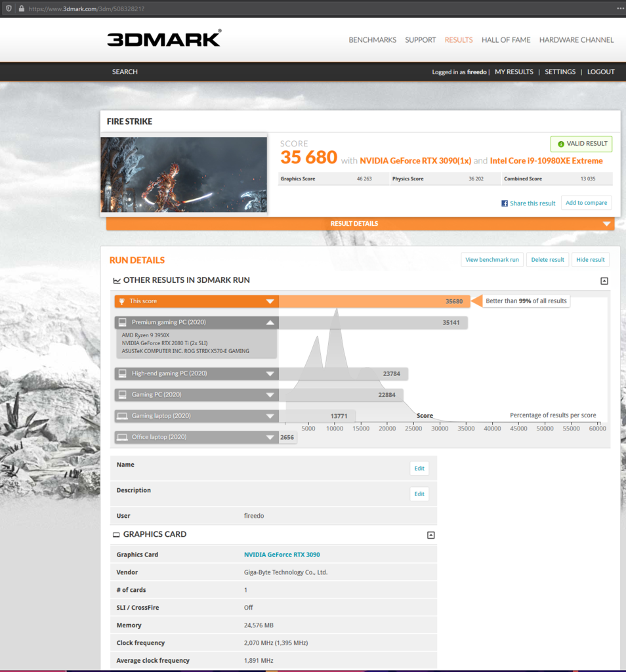Click the 35680 orange score bar

[375, 301]
